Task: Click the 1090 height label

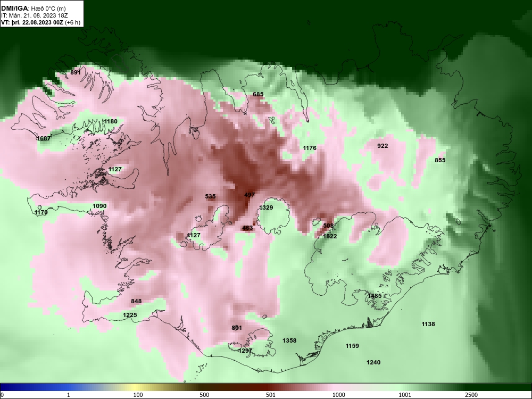Action: [x=99, y=206]
